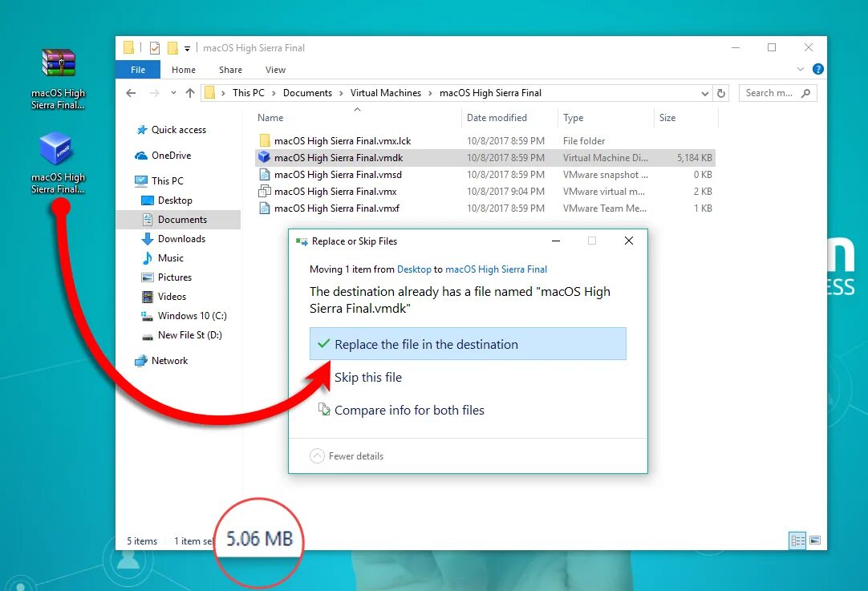Open the address bar history dropdown
Image resolution: width=868 pixels, height=591 pixels.
[704, 94]
